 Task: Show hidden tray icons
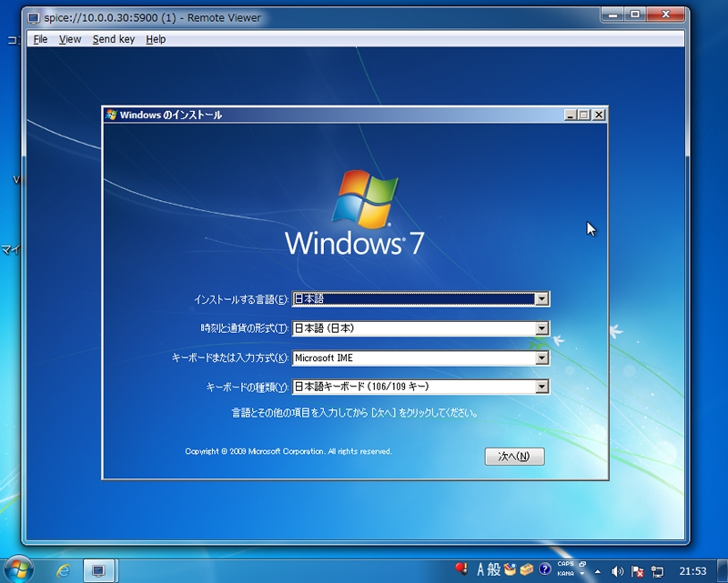pyautogui.click(x=598, y=571)
